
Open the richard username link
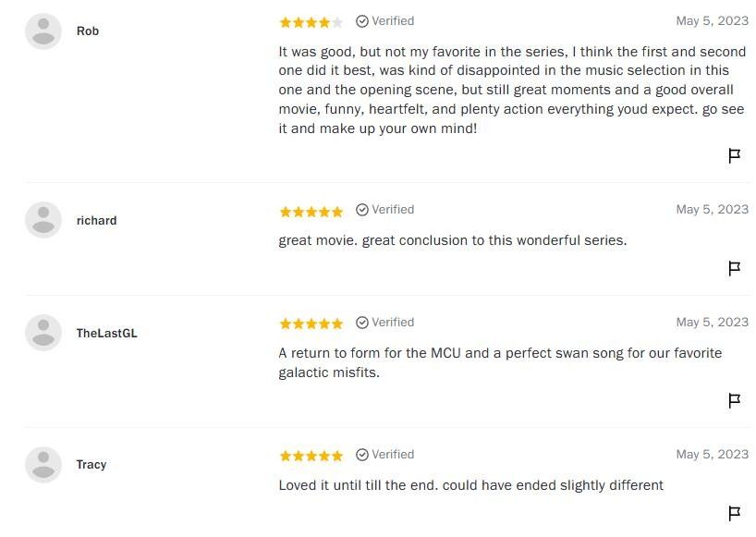(96, 220)
